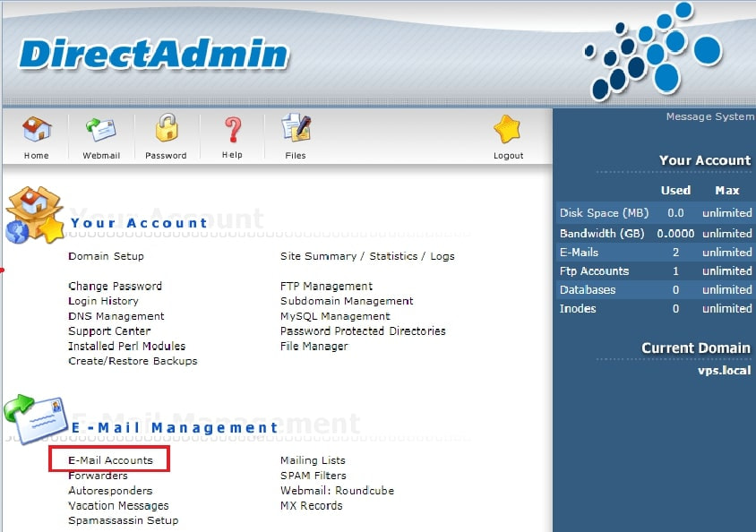Viewport: 756px width, 532px height.
Task: Click the Logout star icon
Action: (507, 129)
